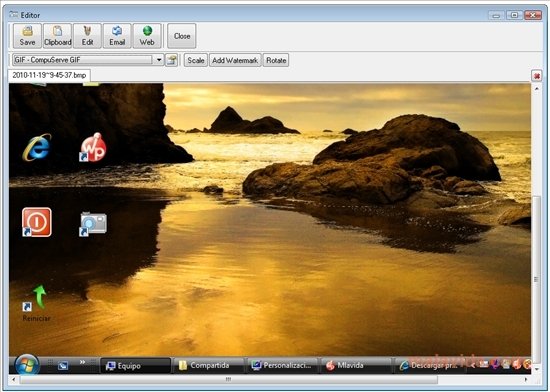Copy image via Clipboard button
The image size is (550, 392).
tap(58, 36)
